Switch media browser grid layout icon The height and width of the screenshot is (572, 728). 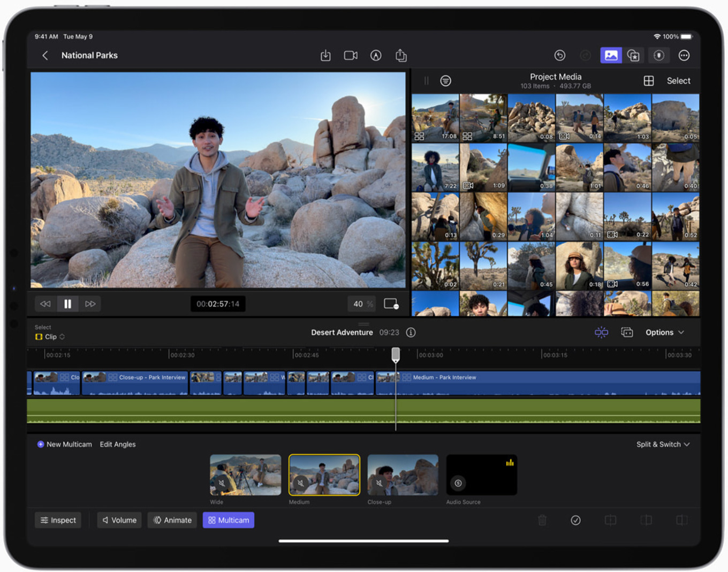648,81
